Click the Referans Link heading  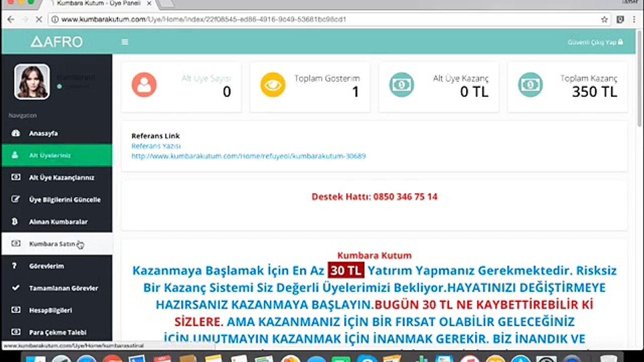click(155, 136)
